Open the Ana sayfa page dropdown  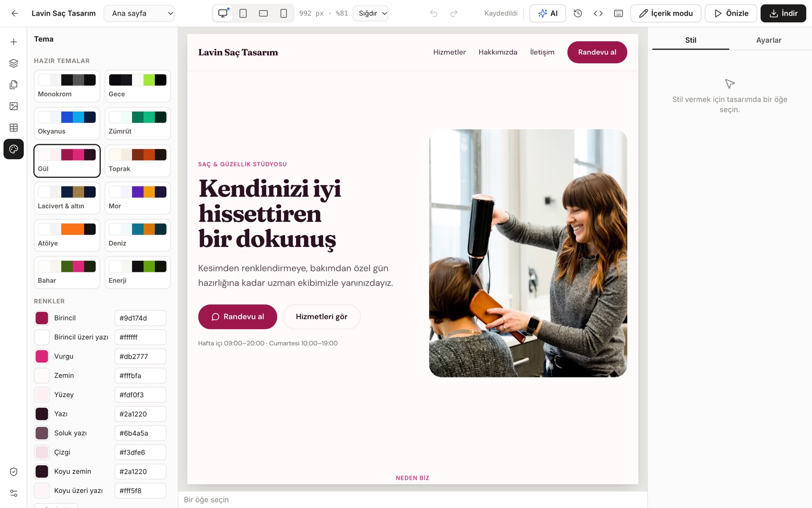(139, 13)
